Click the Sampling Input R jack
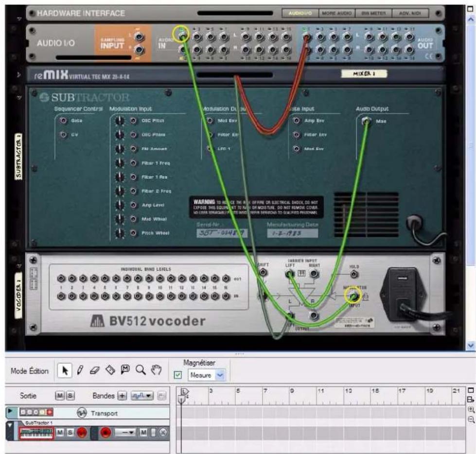 tap(139, 50)
